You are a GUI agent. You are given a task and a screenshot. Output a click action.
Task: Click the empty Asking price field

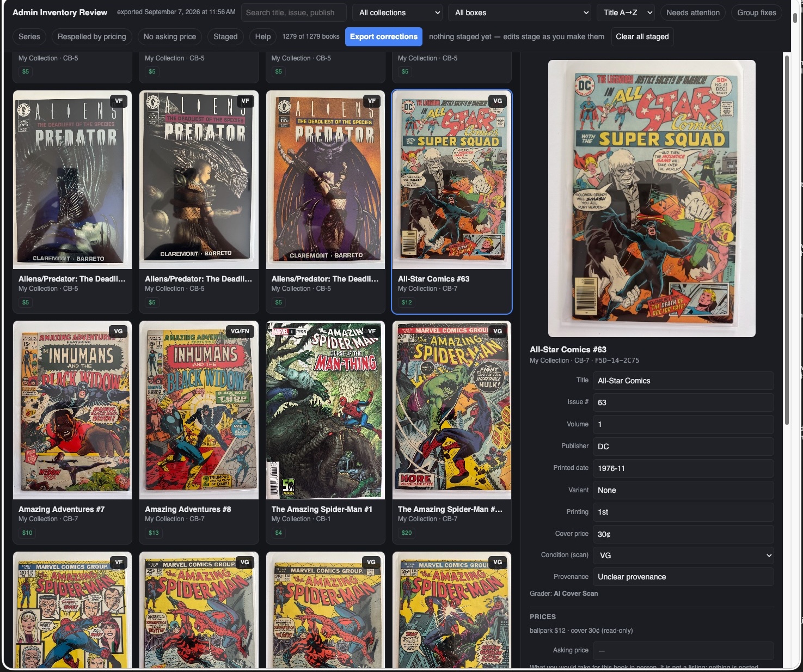(x=683, y=650)
